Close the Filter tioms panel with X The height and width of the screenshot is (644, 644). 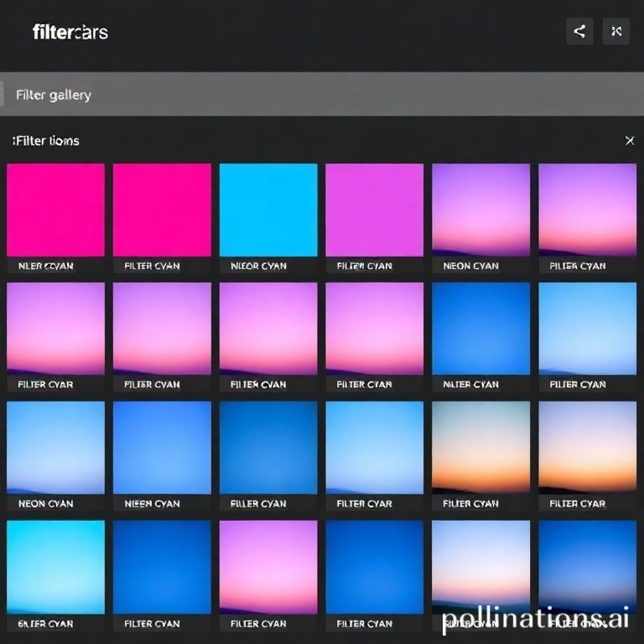point(630,141)
